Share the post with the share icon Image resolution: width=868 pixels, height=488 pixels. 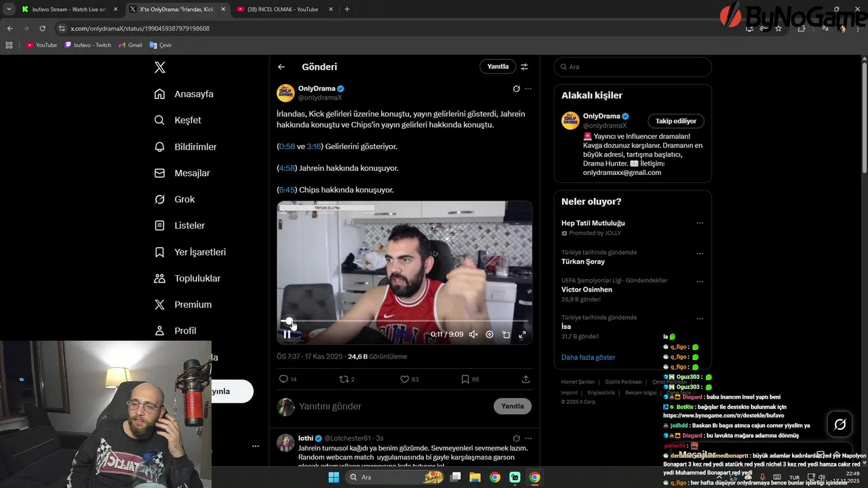pyautogui.click(x=526, y=379)
